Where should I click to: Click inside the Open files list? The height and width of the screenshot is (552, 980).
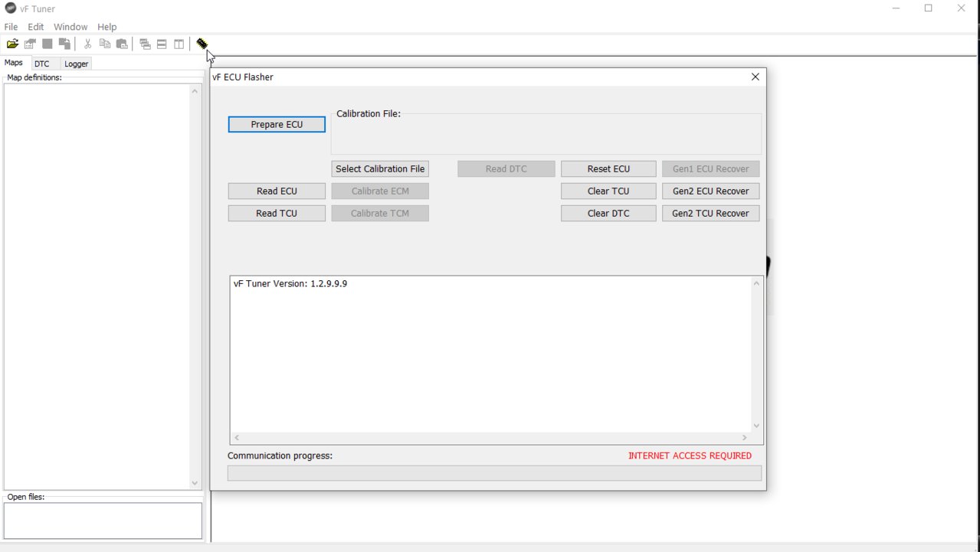point(103,521)
